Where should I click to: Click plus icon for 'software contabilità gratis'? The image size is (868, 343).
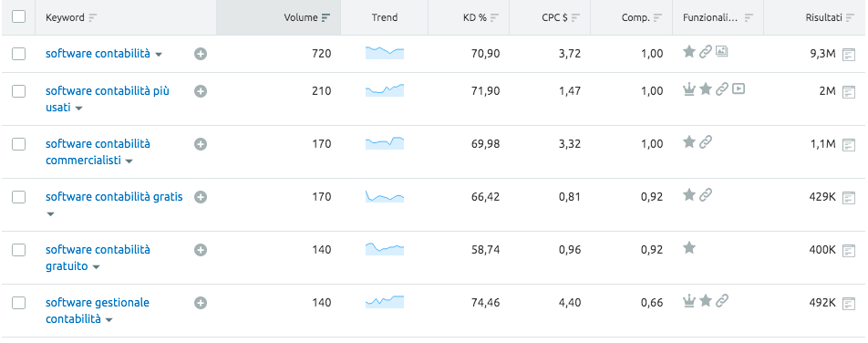[201, 197]
